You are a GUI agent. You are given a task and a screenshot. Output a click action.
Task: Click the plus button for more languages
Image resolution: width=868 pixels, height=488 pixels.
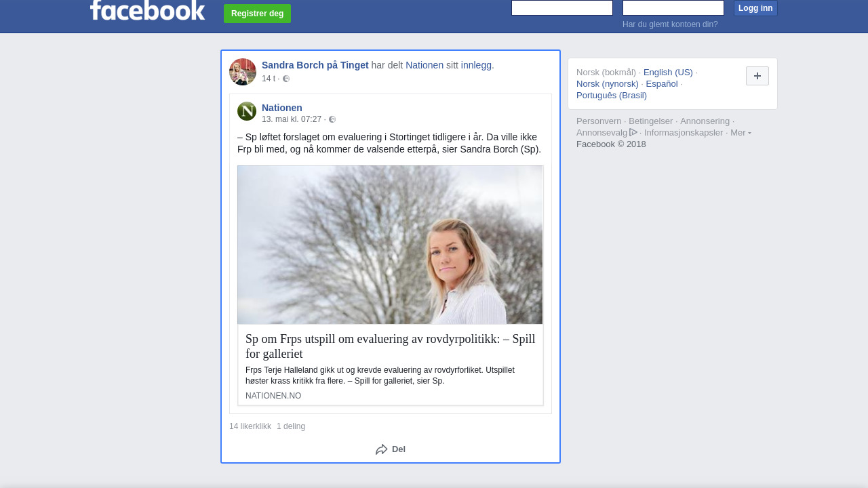pyautogui.click(x=757, y=76)
